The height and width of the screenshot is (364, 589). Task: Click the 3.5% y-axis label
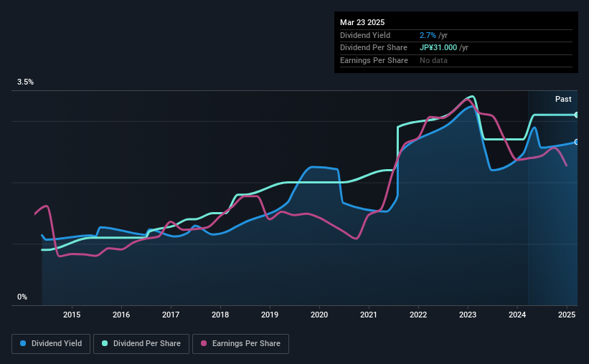[25, 82]
